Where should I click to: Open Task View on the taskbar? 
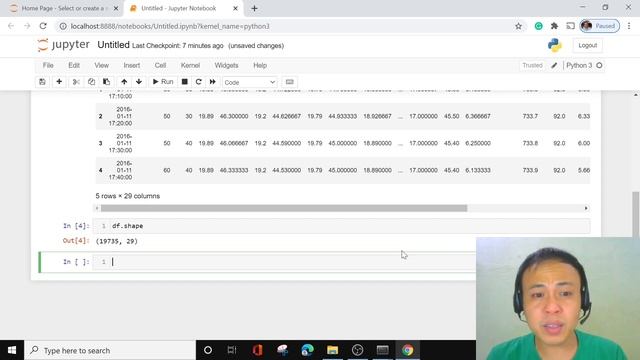click(x=232, y=350)
